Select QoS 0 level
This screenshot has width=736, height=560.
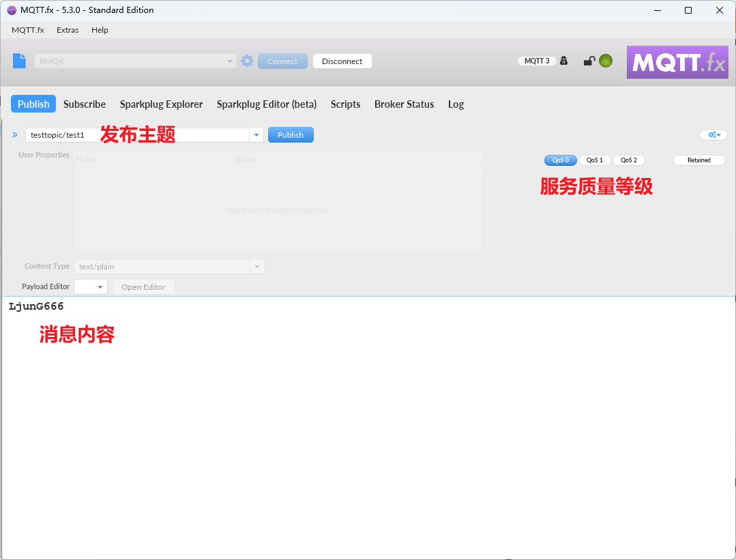pos(561,160)
